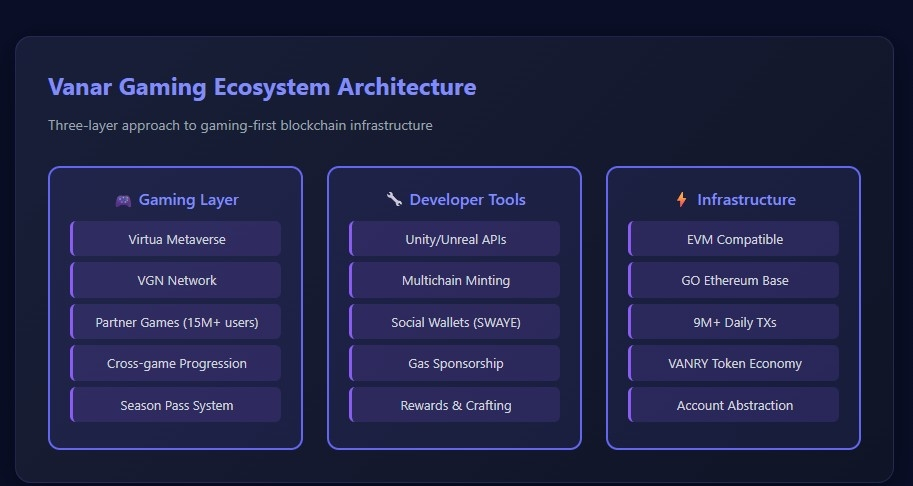The image size is (913, 486).
Task: Select the Gas Sponsorship item
Action: pos(454,363)
